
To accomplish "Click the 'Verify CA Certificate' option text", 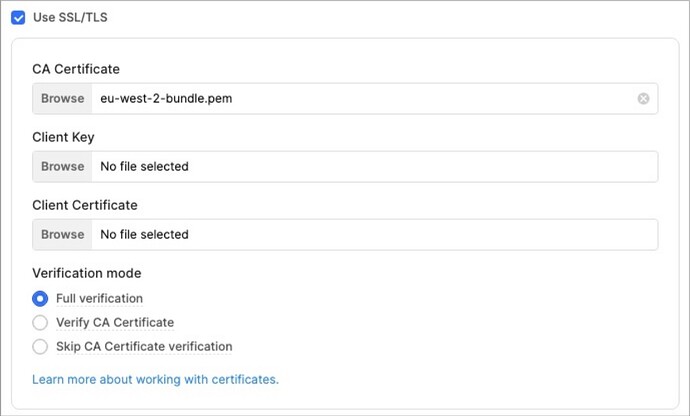I will [x=115, y=322].
